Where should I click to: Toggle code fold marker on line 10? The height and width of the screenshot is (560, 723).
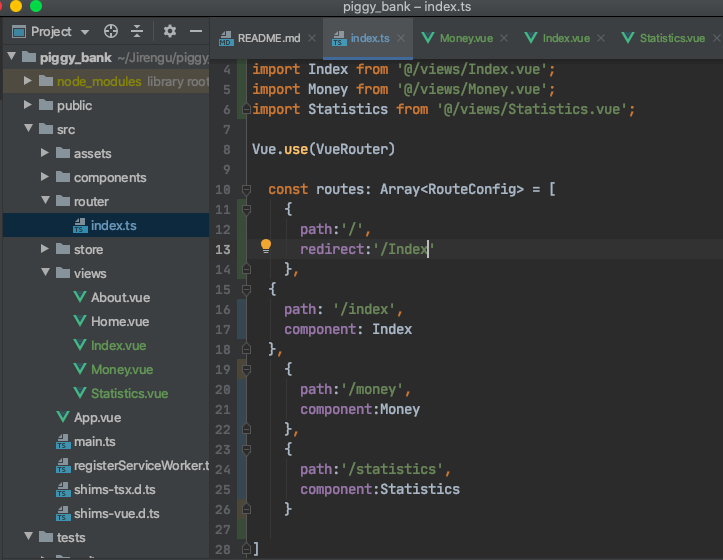[247, 189]
